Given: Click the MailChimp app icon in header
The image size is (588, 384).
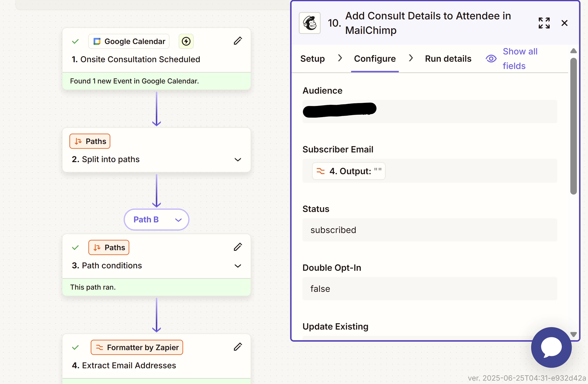Looking at the screenshot, I should coord(309,23).
